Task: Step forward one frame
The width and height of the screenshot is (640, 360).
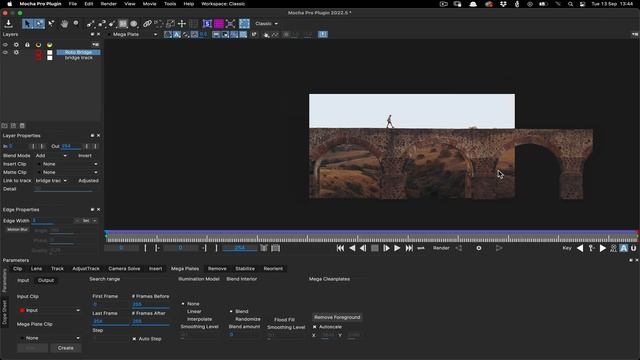Action: pyautogui.click(x=386, y=248)
